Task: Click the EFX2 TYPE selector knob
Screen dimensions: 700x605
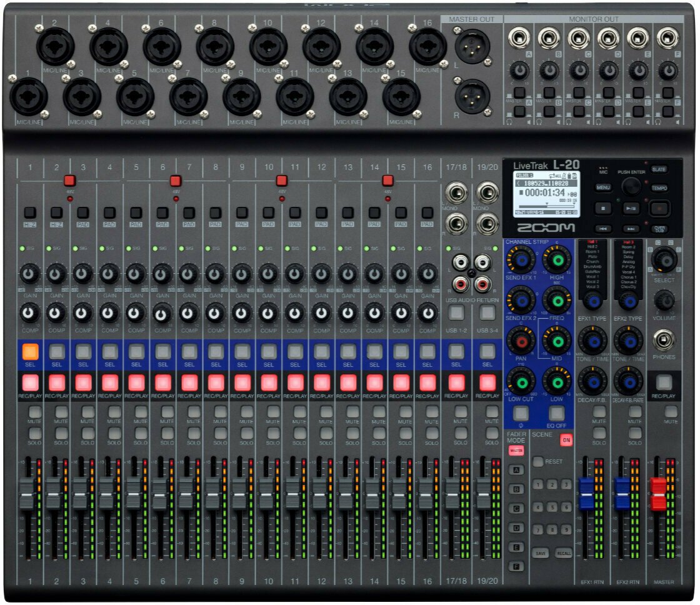Action: [627, 302]
